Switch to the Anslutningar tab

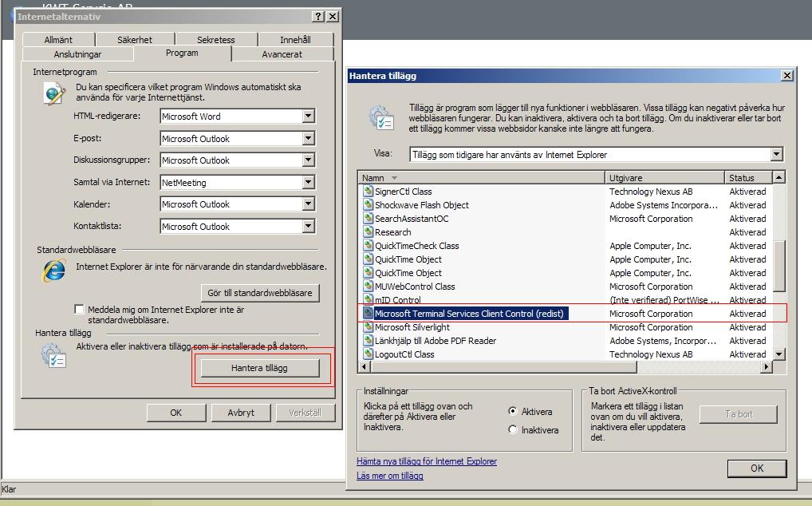point(77,54)
